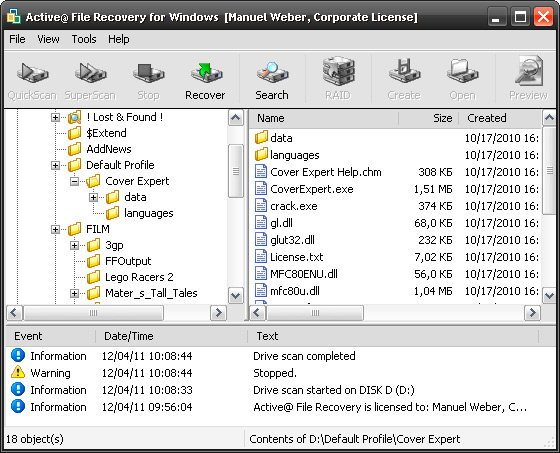Click the folder tree scroll-up arrow
Viewport: 560px width, 453px height.
(236, 118)
